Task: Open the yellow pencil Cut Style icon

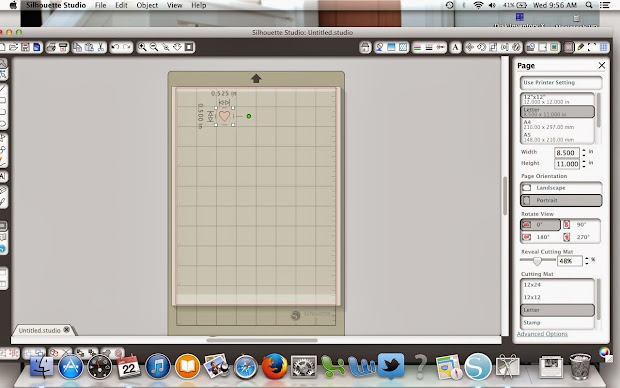Action: coord(580,48)
